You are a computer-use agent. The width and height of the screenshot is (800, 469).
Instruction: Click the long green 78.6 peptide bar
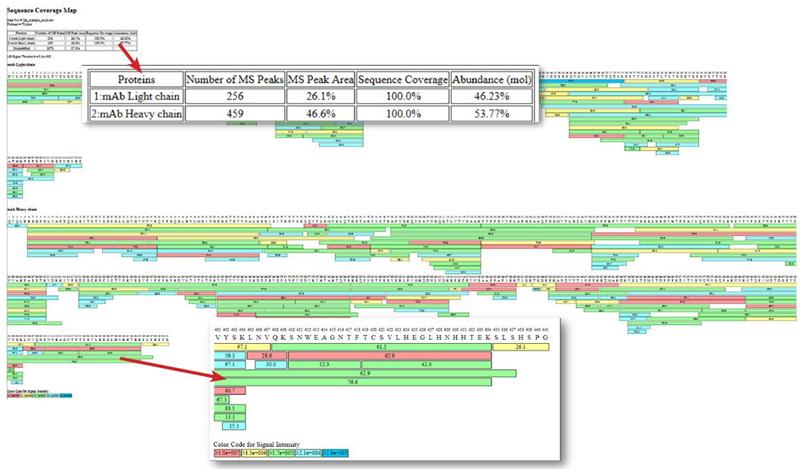pos(352,381)
